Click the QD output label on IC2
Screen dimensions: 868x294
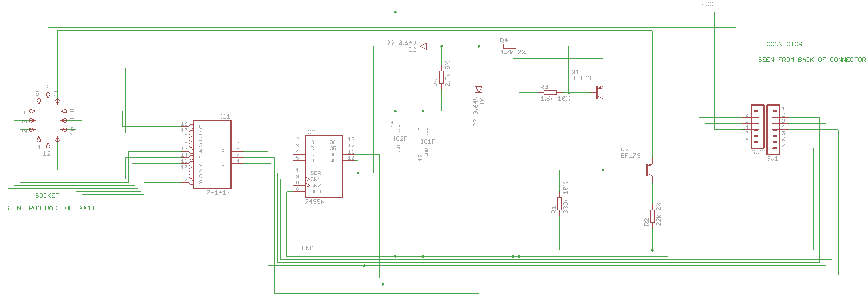coord(333,161)
